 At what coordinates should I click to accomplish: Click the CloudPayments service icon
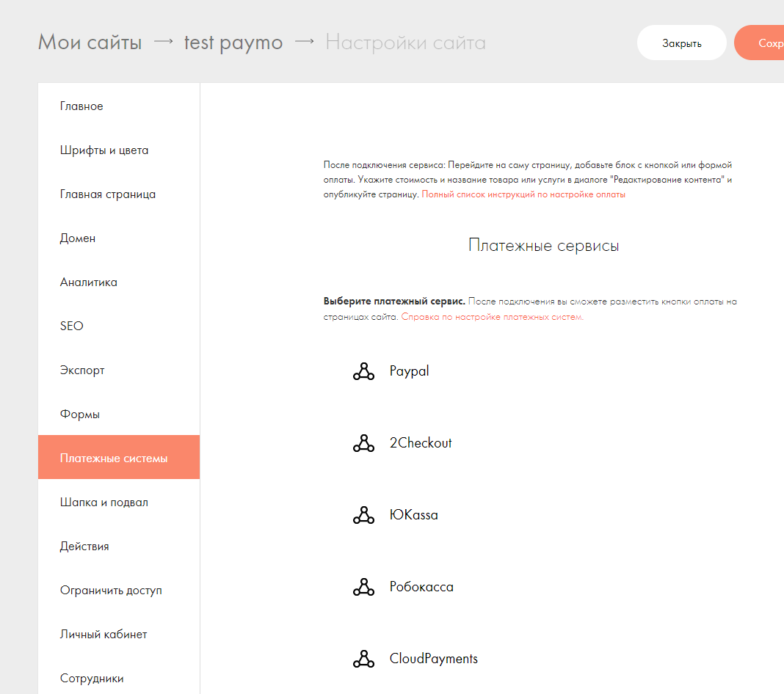click(x=363, y=659)
